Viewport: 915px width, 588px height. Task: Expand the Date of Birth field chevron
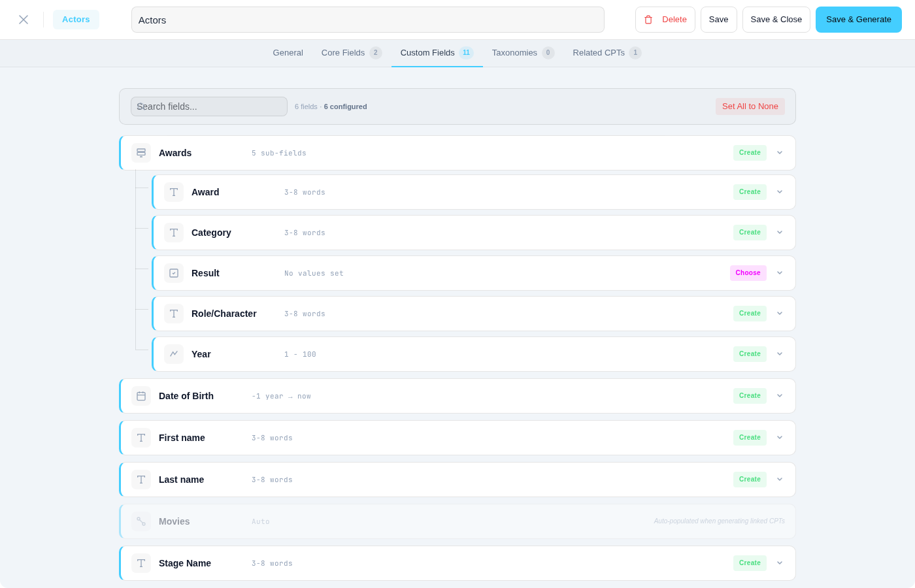click(x=780, y=395)
